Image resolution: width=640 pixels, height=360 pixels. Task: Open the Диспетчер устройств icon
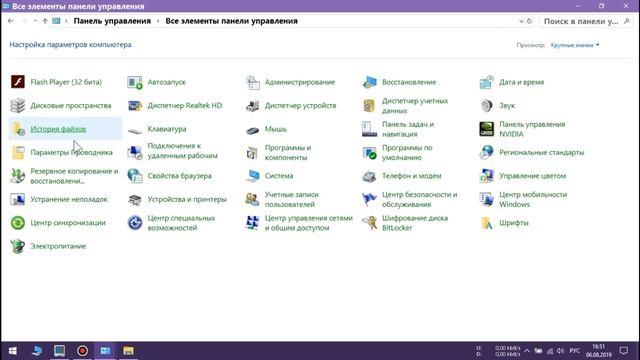tap(252, 105)
